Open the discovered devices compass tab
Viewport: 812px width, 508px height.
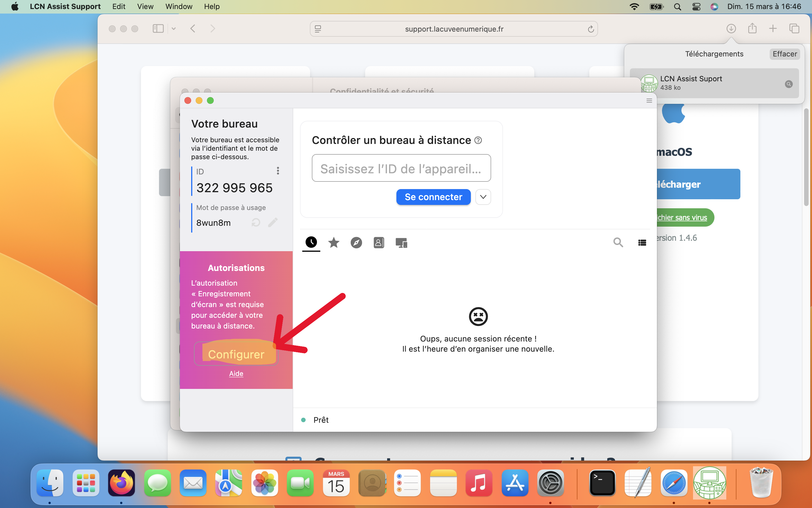coord(356,243)
